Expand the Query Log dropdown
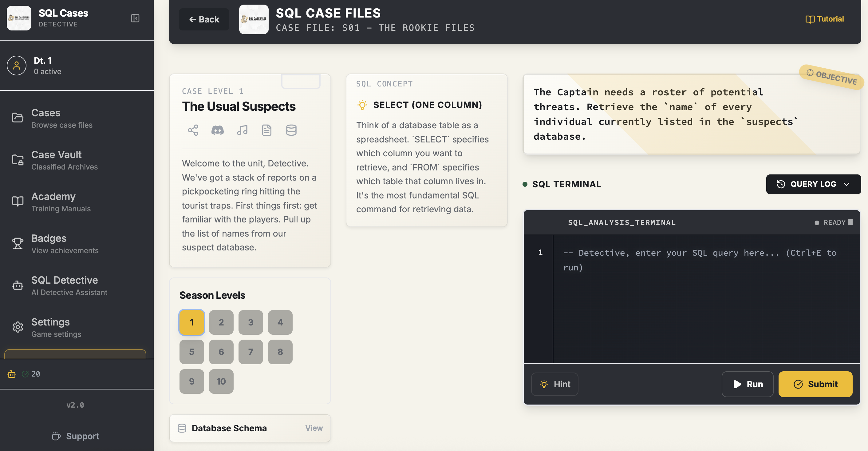 tap(813, 184)
